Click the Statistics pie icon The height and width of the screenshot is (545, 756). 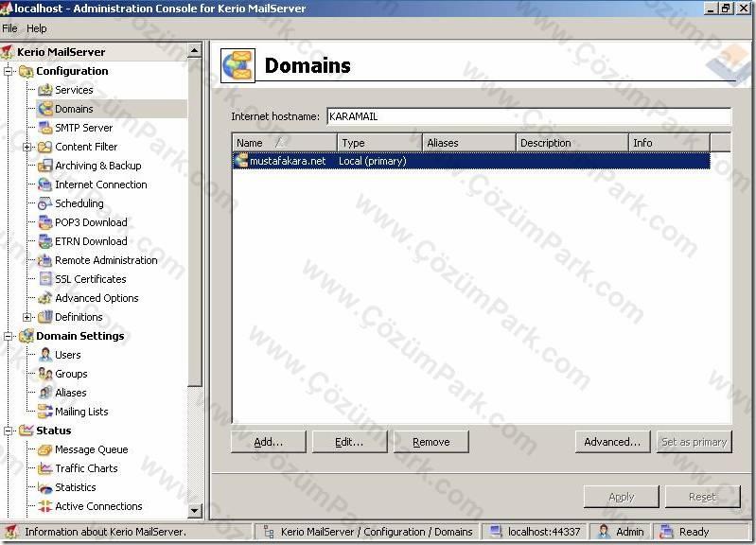[x=44, y=487]
